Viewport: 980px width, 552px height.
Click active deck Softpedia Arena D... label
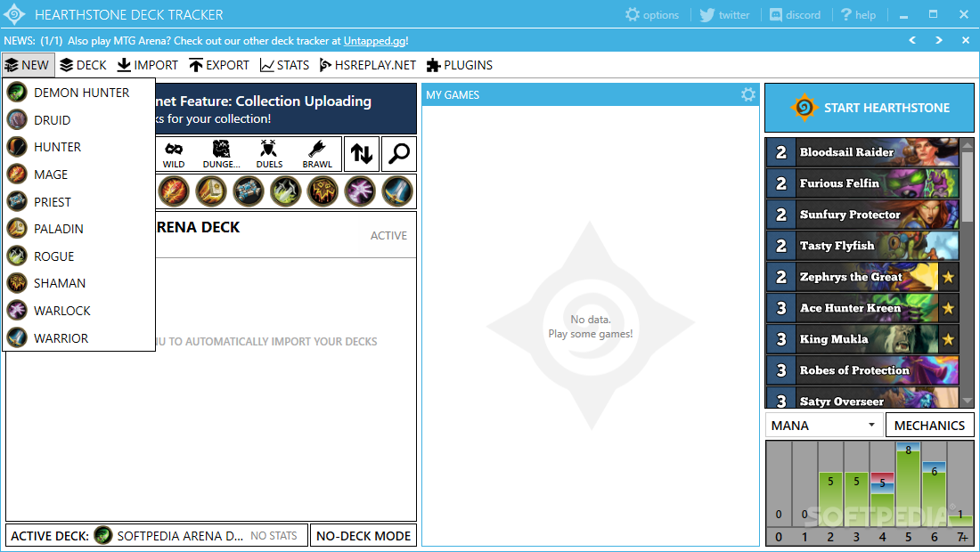point(180,536)
